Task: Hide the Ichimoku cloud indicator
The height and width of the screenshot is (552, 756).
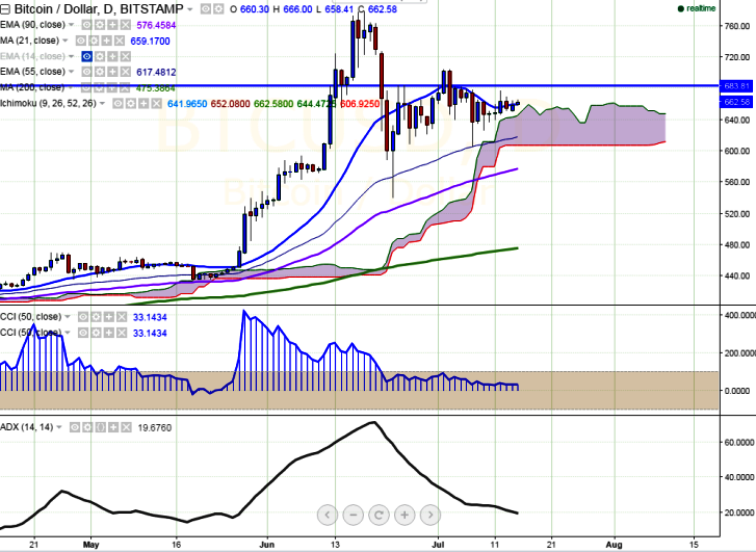Action: point(118,104)
